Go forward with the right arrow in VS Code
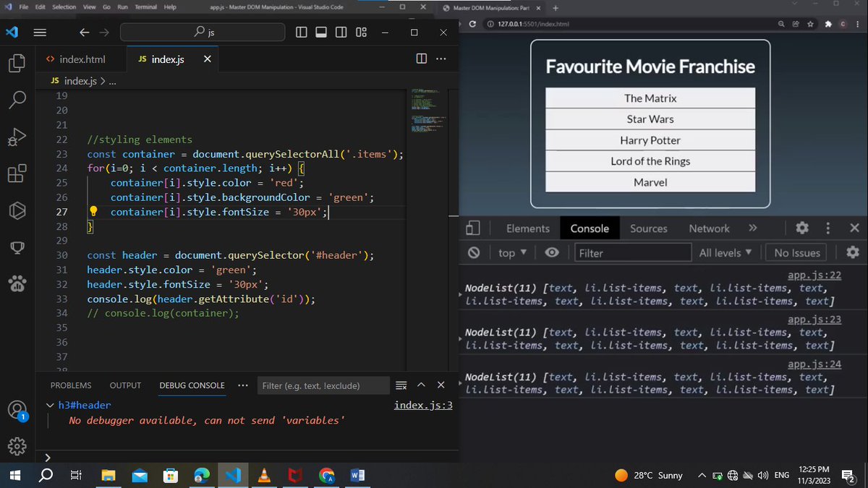 point(104,33)
